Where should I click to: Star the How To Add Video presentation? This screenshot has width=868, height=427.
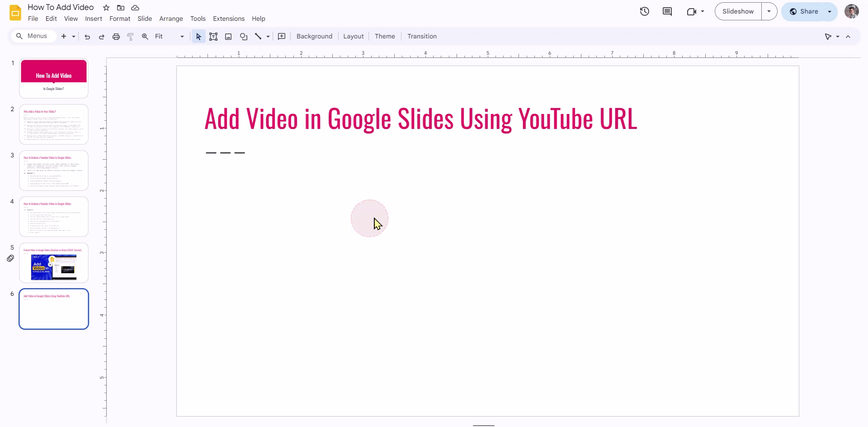[106, 7]
